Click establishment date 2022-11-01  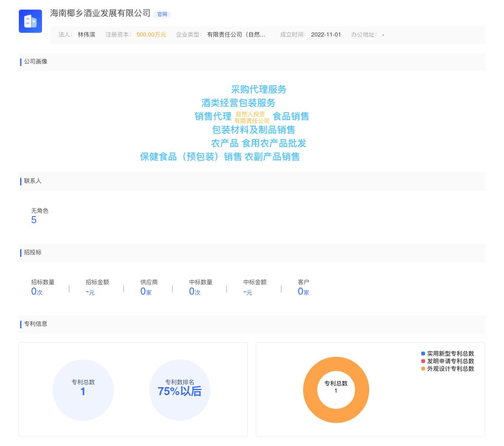[x=326, y=34]
